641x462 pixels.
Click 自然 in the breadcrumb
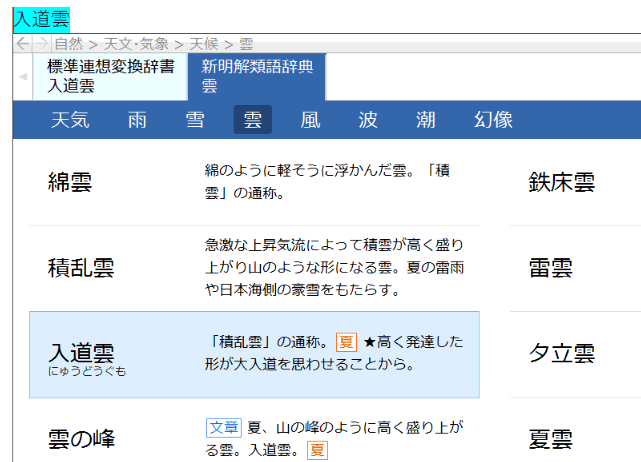[69, 44]
